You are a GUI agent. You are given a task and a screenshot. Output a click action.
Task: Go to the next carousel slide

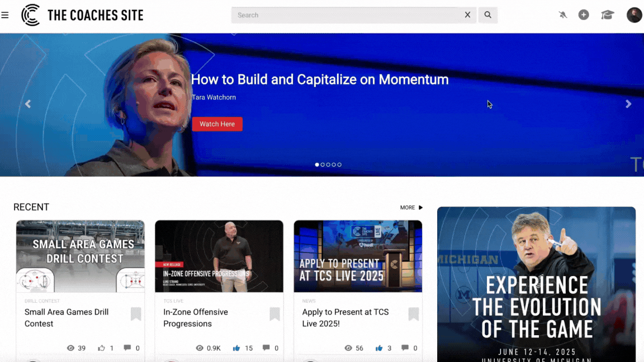(628, 104)
